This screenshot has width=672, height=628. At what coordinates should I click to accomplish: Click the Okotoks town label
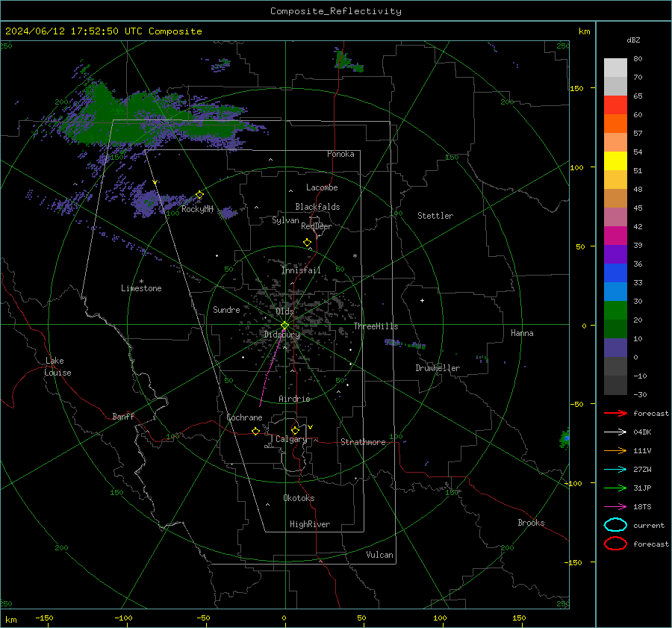[x=299, y=498]
